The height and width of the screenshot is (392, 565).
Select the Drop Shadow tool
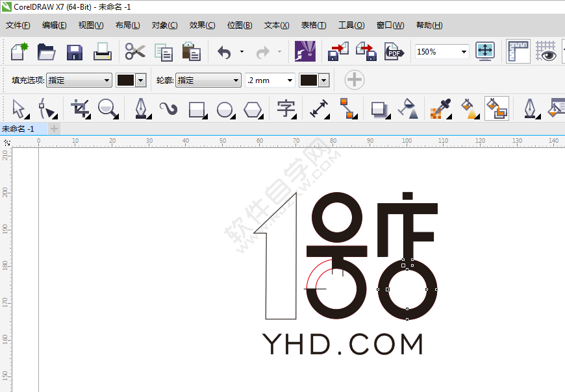(380, 110)
